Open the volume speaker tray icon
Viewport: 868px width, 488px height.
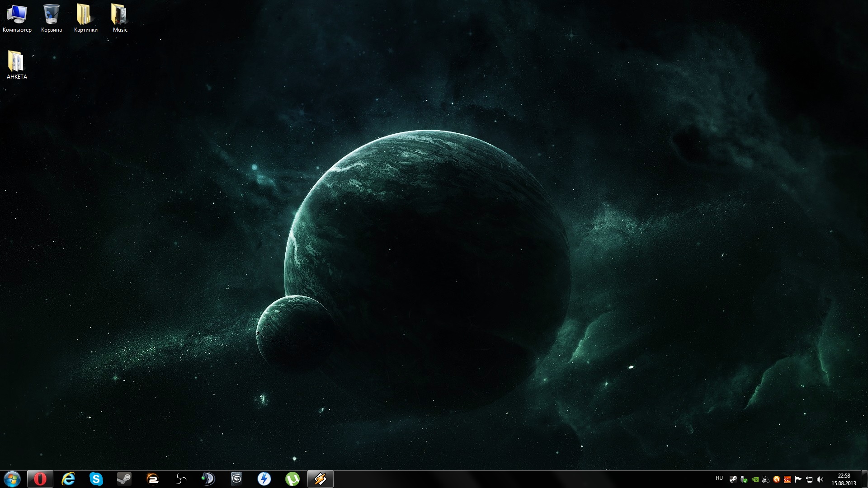(x=820, y=479)
